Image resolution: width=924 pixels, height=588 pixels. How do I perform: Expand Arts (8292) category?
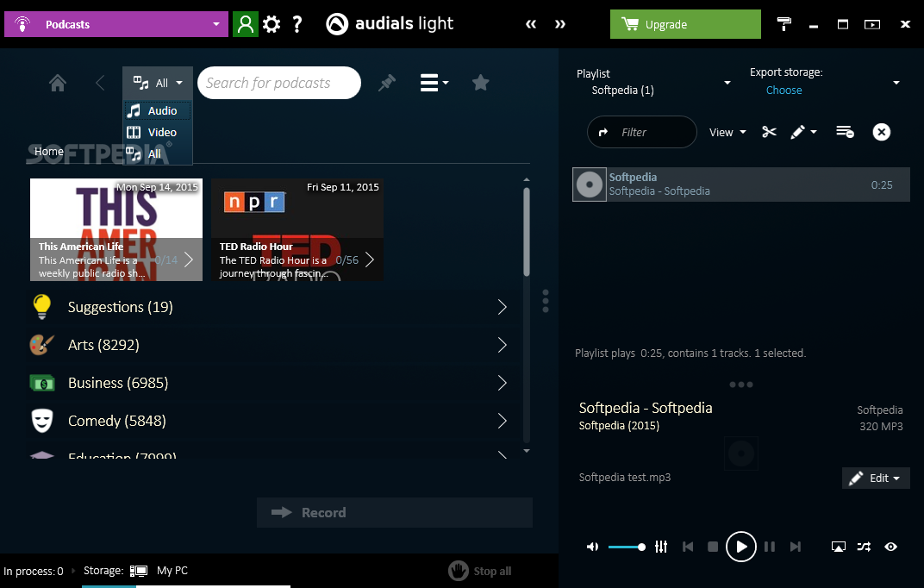[x=269, y=345]
